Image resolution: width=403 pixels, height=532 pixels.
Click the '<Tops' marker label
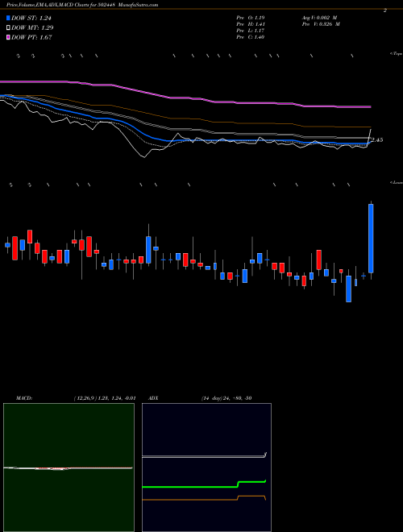[397, 54]
